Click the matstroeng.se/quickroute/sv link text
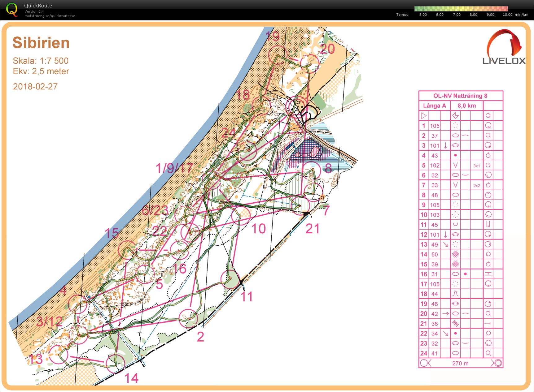This screenshot has height=392, width=534. [x=50, y=16]
